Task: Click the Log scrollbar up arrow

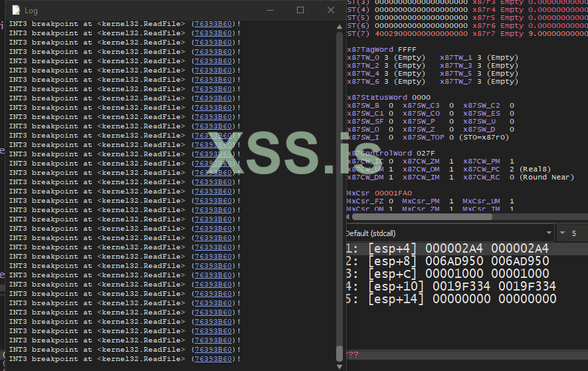Action: pos(340,27)
